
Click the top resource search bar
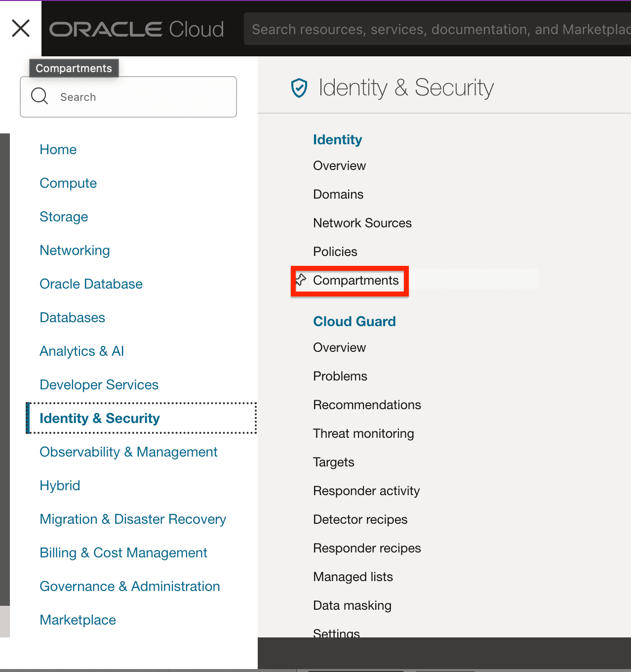437,29
